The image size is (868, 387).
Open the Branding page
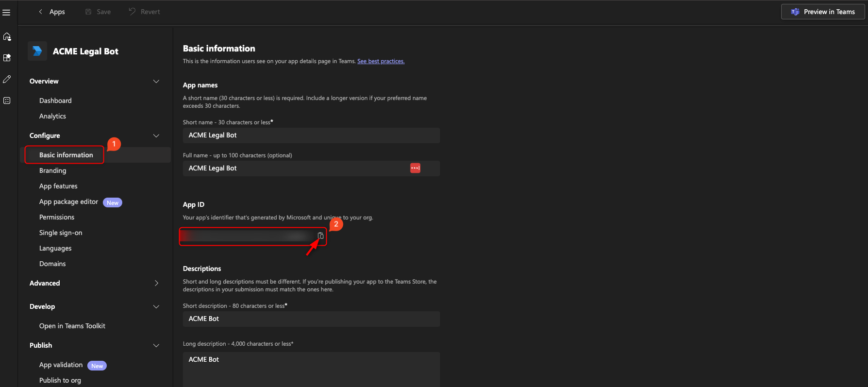click(52, 170)
